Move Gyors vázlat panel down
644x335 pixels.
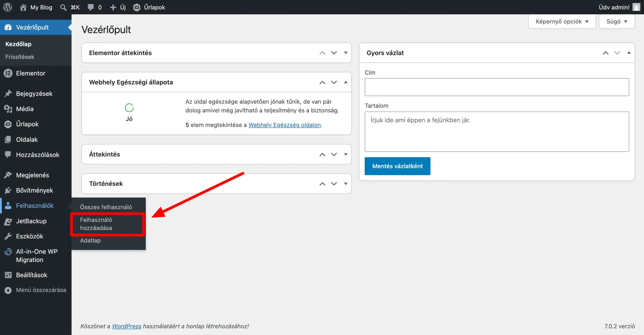coord(617,53)
